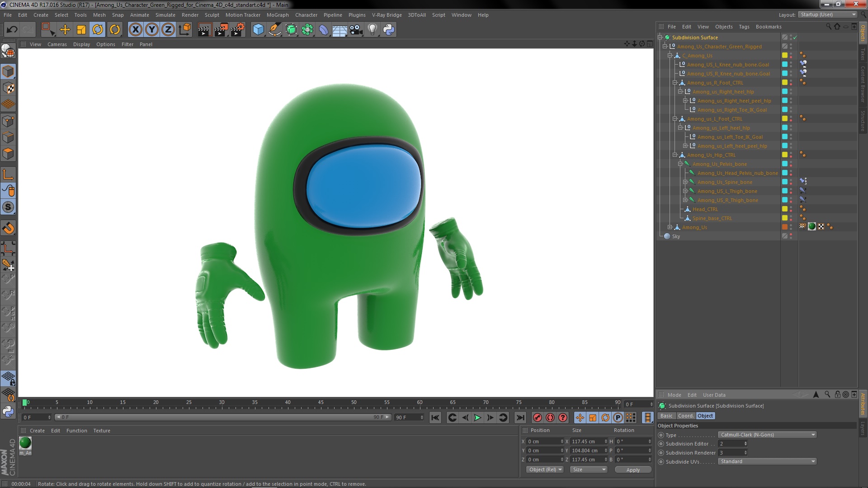Open the Python script icon in toolbar
The width and height of the screenshot is (868, 488).
389,30
